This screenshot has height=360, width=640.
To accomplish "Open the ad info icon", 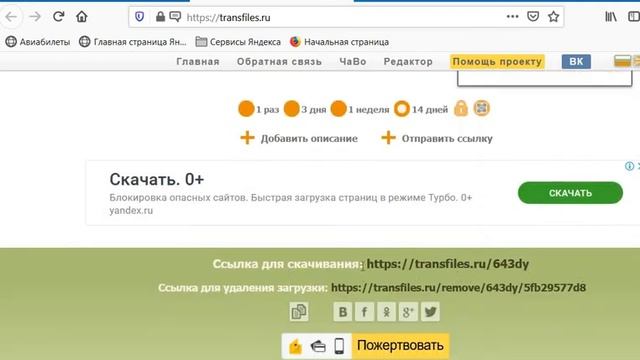I will pos(629,166).
